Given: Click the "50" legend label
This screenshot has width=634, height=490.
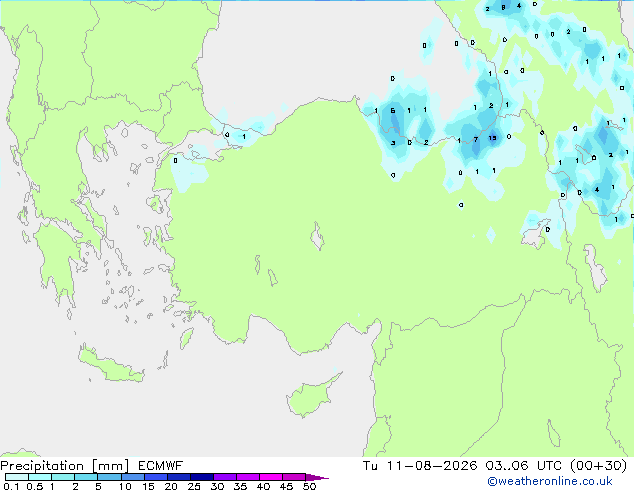Looking at the screenshot, I should tap(309, 486).
